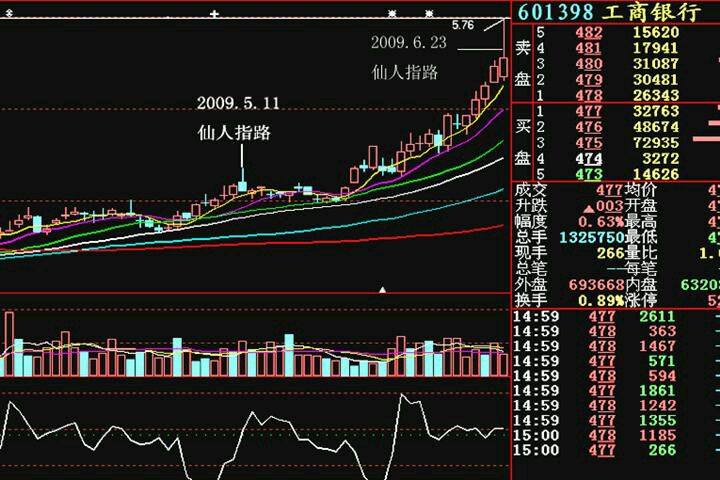Image resolution: width=720 pixels, height=480 pixels.
Task: Click the 2009.5.11 date annotation
Action: coord(238,103)
